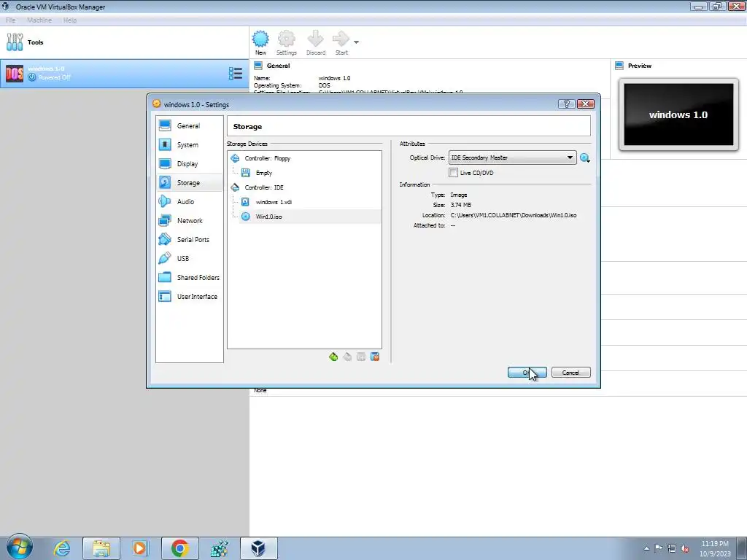Click the volume speaker tray icon

pyautogui.click(x=685, y=548)
